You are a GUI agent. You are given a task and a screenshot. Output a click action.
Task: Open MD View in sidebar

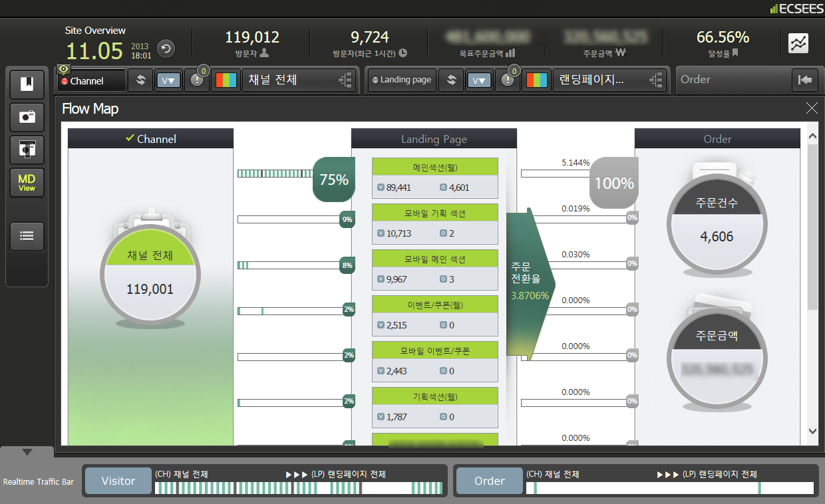pyautogui.click(x=27, y=183)
